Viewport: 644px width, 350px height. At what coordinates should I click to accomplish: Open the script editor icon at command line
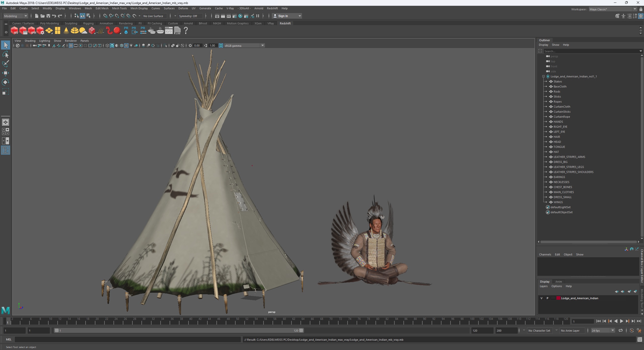click(639, 340)
